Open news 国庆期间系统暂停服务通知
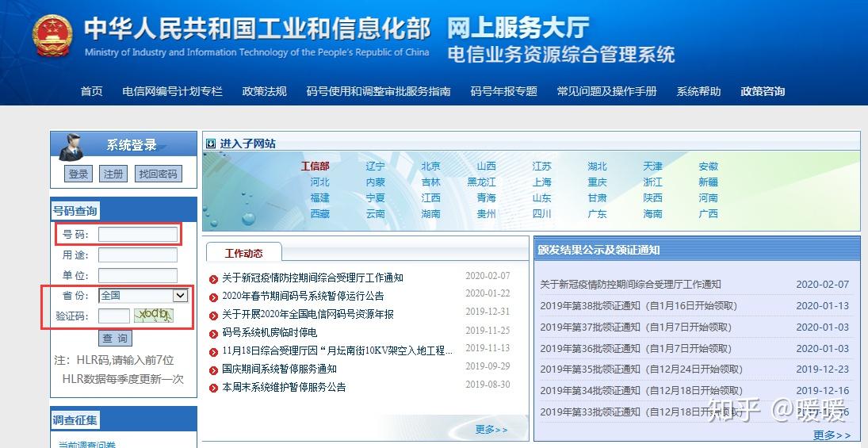Screen dimensions: 868x448 point(279,369)
